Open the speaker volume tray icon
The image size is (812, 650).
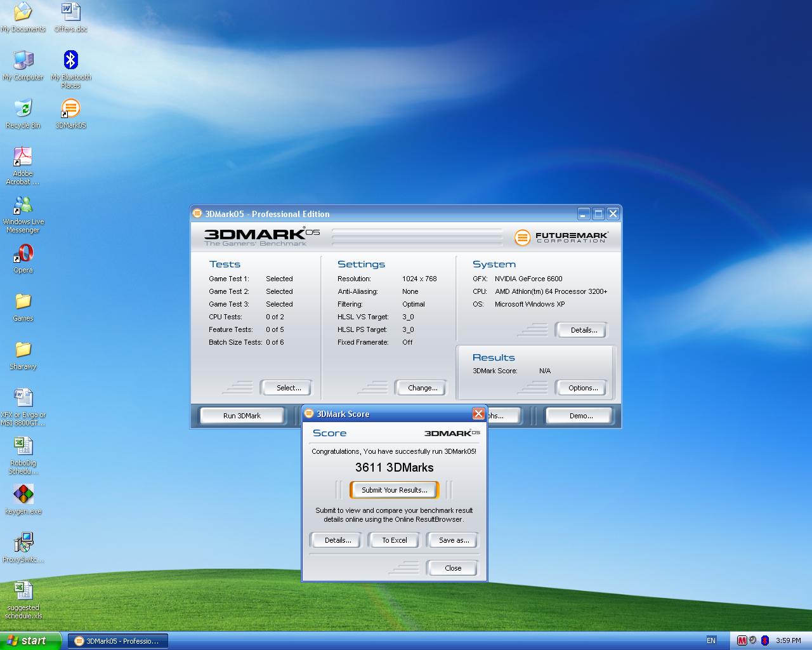pos(752,640)
